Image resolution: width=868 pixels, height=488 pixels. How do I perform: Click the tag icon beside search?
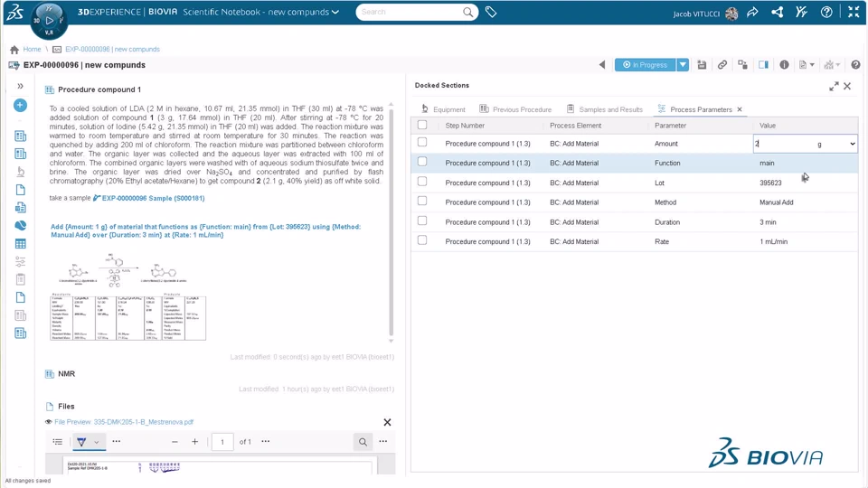[491, 12]
